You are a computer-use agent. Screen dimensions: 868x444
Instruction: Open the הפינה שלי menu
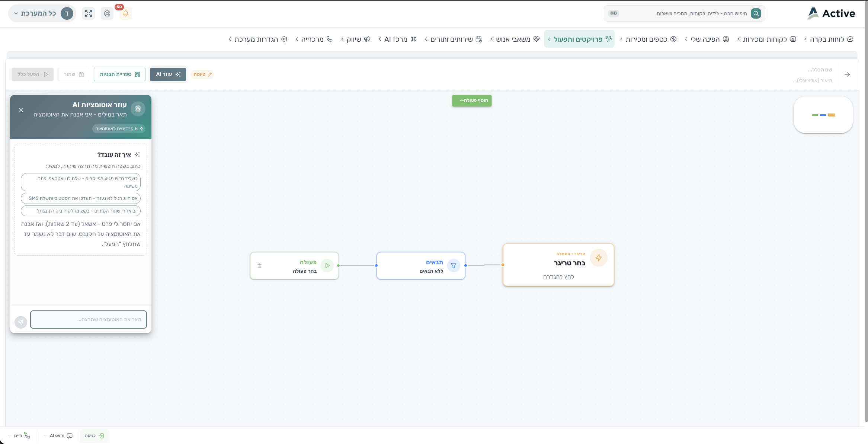point(707,39)
